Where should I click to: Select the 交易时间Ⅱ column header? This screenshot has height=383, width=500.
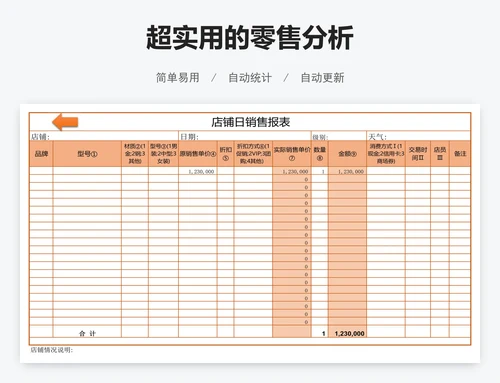(x=418, y=154)
